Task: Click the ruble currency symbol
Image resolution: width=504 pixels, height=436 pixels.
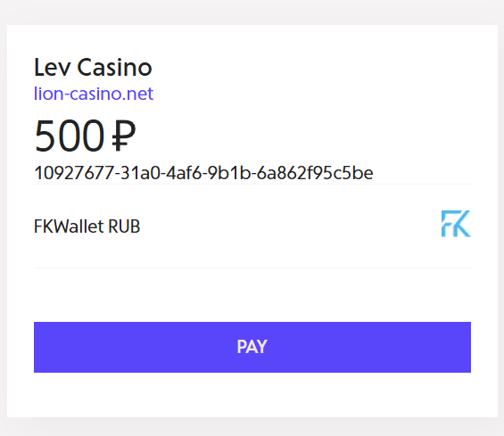Action: coord(124,136)
